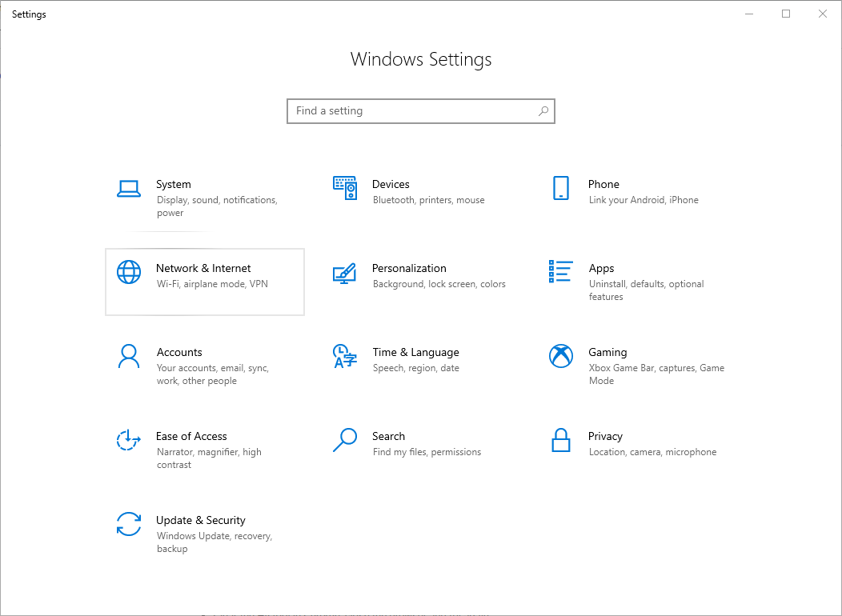
Task: Open the Privacy padlock icon
Action: 560,440
